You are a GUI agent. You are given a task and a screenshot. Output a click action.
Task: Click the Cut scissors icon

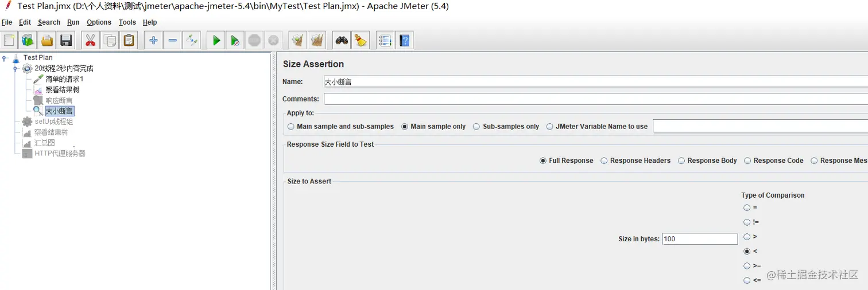pyautogui.click(x=90, y=40)
